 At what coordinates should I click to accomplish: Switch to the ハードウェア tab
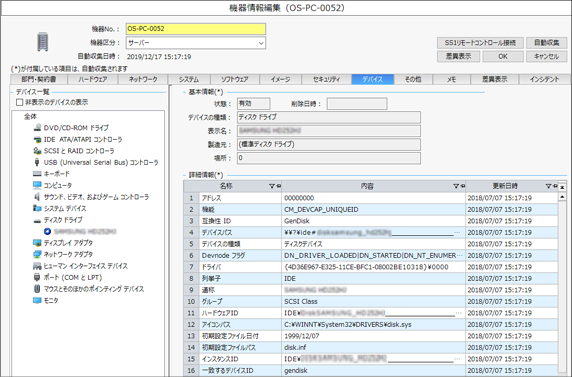point(93,79)
